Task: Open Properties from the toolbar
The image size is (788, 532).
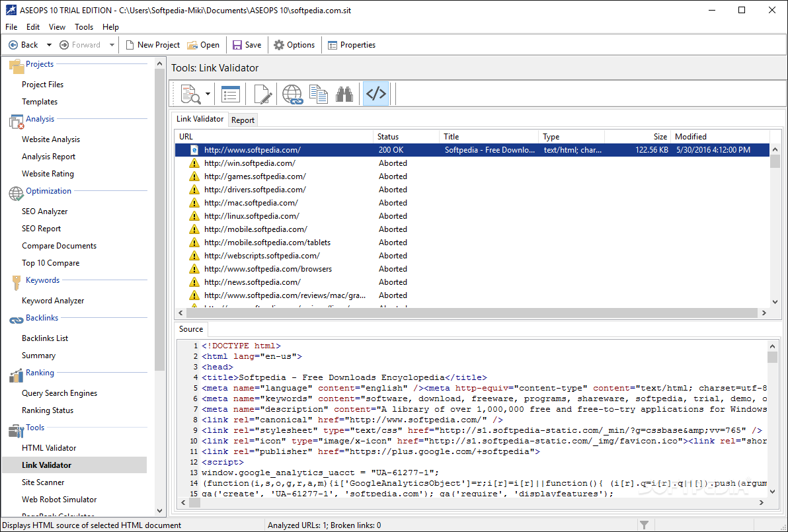Action: [352, 45]
